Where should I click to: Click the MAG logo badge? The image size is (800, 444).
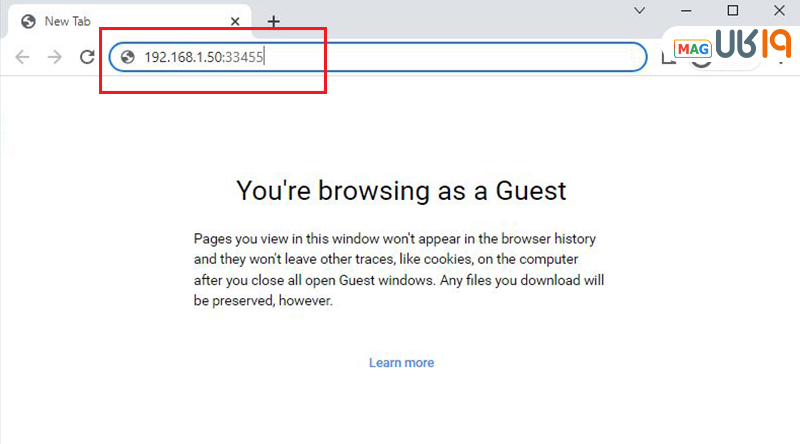pos(691,48)
